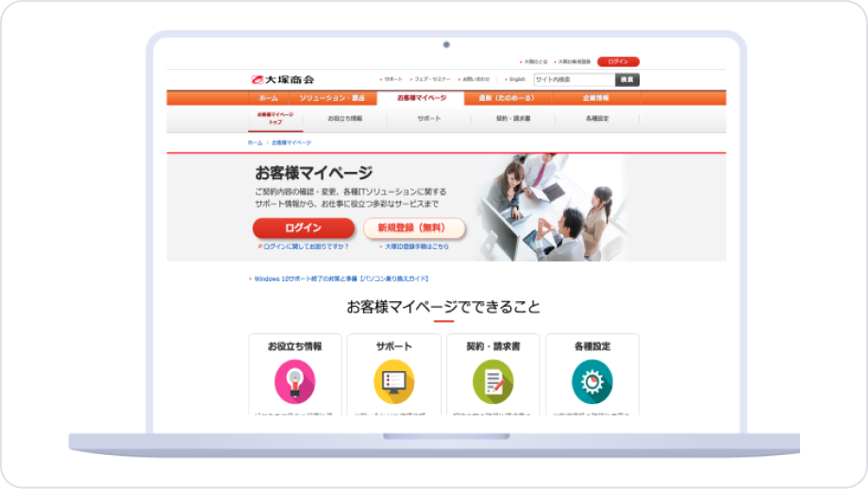
Task: Select 各種設定 in the sub-navigation bar
Action: tap(596, 119)
